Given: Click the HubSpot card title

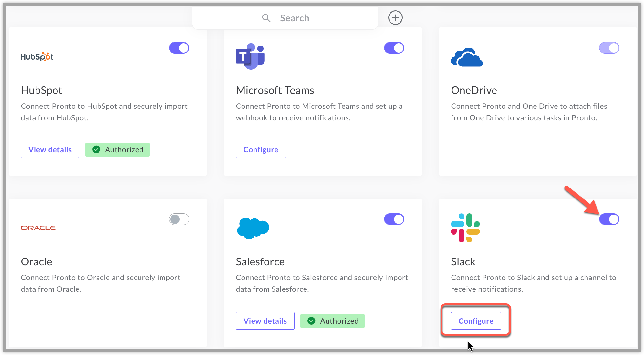Looking at the screenshot, I should (41, 90).
